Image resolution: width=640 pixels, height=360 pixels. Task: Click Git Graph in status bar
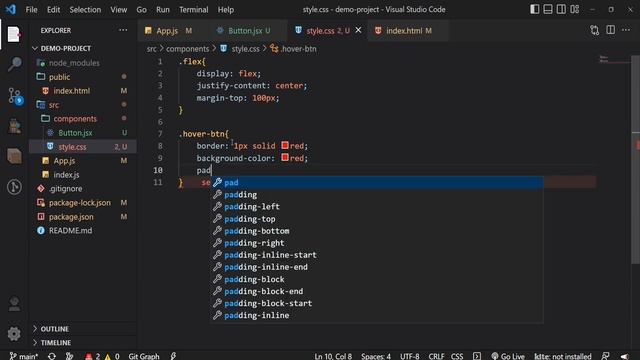144,356
